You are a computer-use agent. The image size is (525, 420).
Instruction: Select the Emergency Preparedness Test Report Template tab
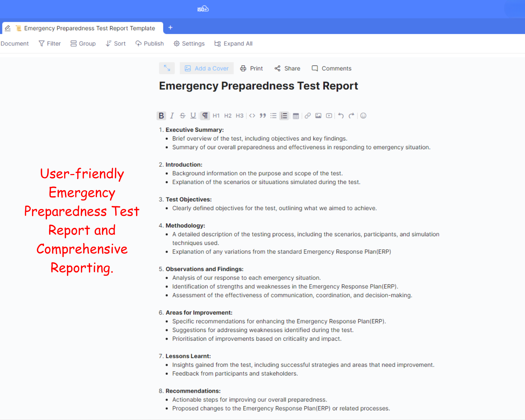[x=89, y=28]
